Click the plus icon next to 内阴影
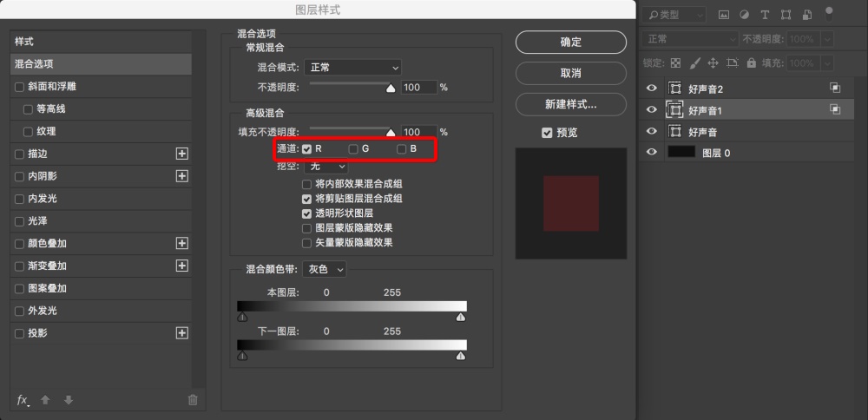Image resolution: width=868 pixels, height=420 pixels. point(181,176)
